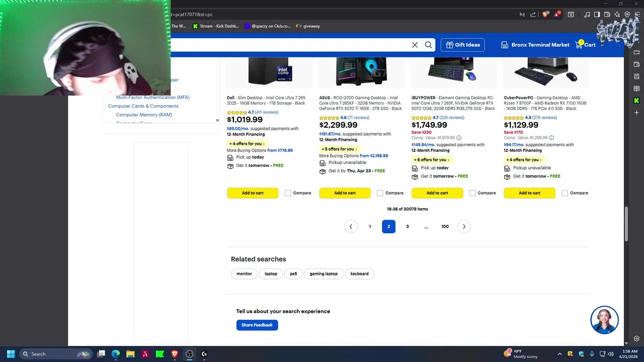Open the Dell 411 reviews link
The image size is (644, 362).
(267, 112)
